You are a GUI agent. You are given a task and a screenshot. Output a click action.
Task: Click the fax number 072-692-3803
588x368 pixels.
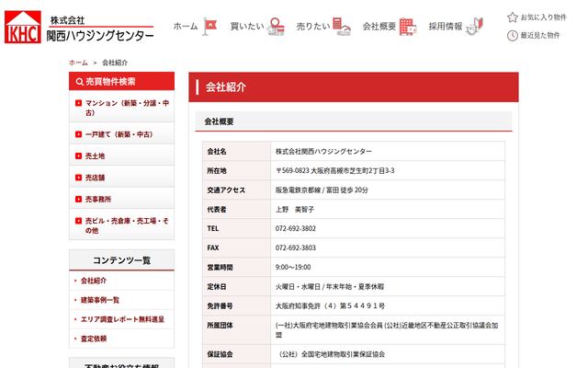296,247
